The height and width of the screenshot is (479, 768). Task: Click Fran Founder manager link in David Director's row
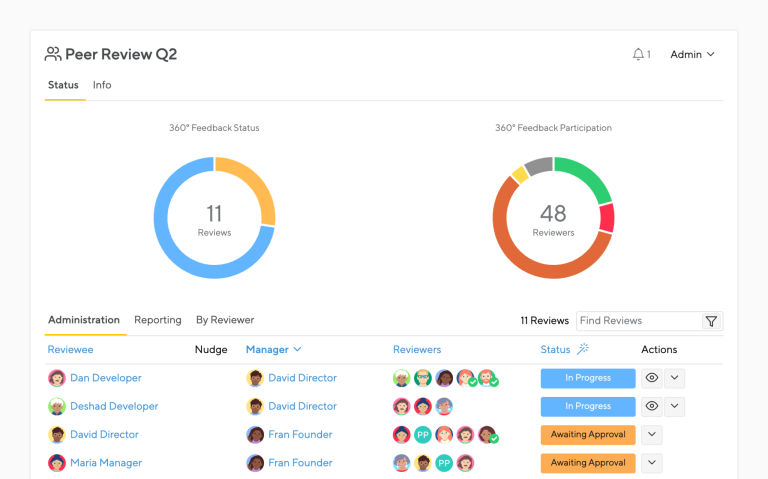pos(300,434)
